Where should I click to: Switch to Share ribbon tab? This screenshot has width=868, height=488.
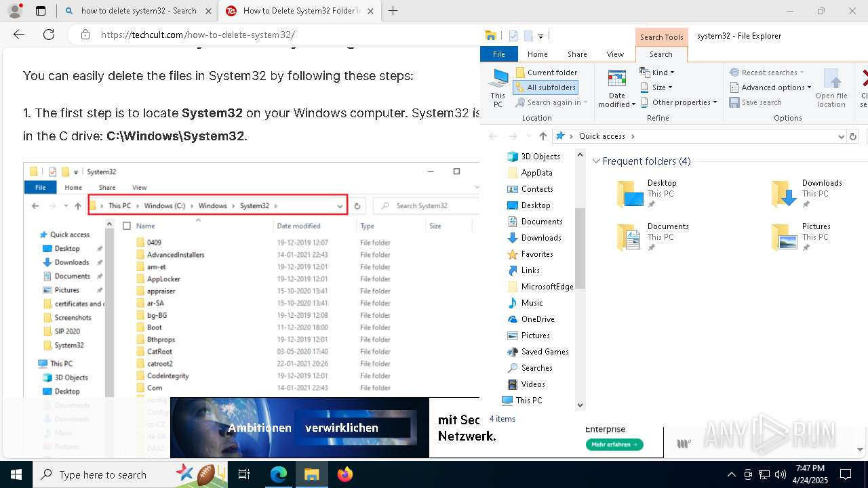(x=577, y=54)
